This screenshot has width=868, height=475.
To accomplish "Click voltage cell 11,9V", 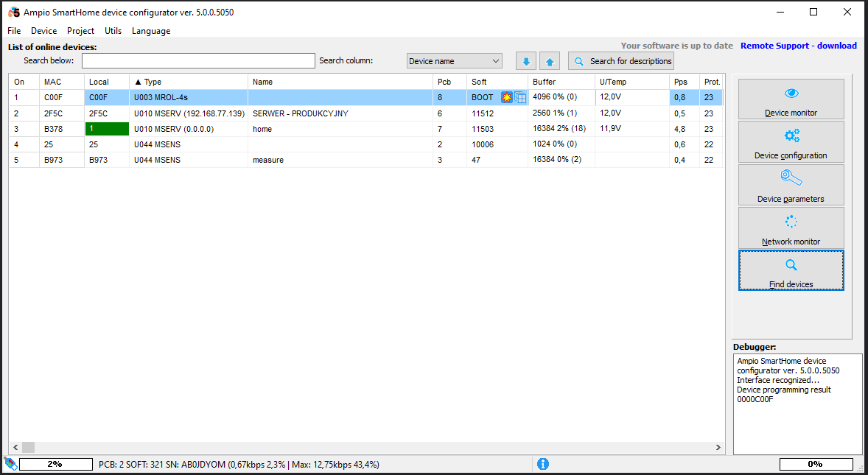I will [x=632, y=128].
